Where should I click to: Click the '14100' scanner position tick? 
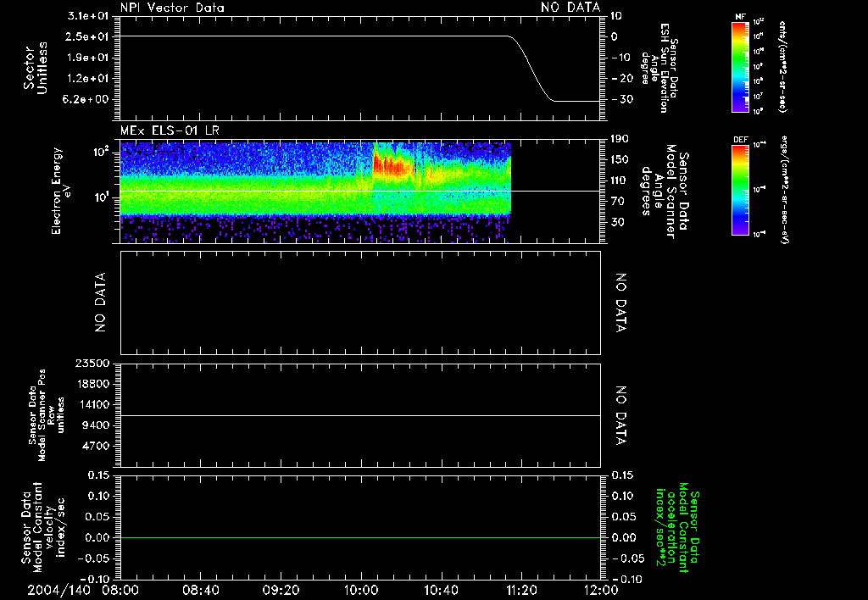point(92,404)
